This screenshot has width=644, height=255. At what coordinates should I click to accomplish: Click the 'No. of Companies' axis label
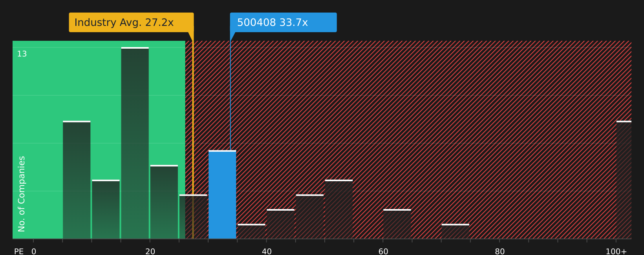[22, 194]
